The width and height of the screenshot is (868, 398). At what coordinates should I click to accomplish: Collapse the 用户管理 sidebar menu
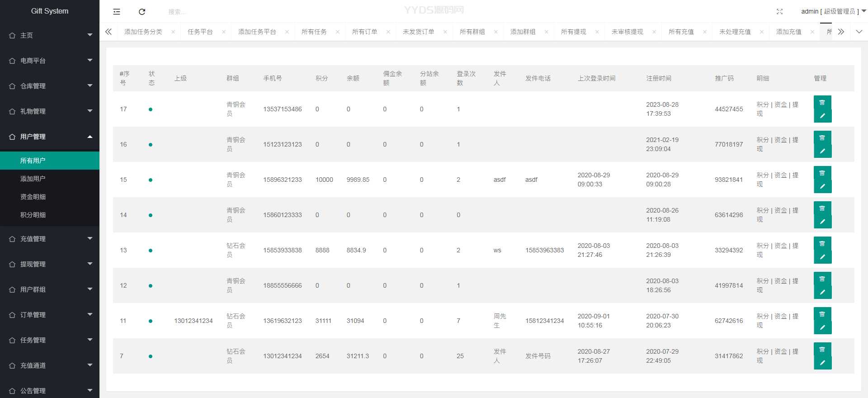click(50, 137)
